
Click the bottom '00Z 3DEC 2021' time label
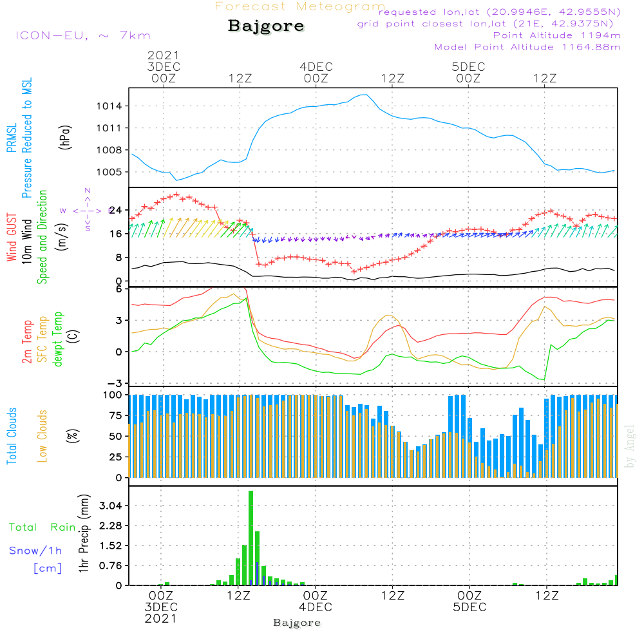tap(161, 607)
